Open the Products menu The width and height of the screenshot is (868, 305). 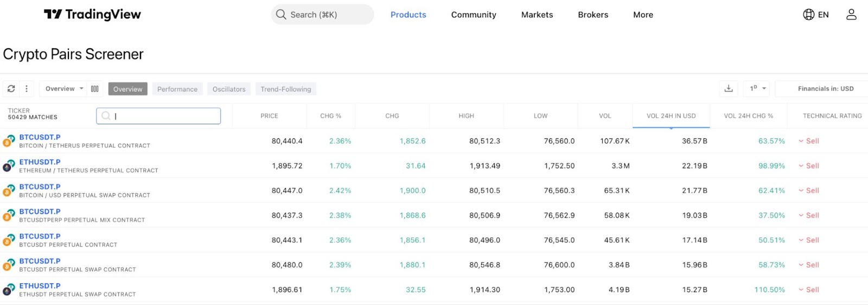pos(409,15)
